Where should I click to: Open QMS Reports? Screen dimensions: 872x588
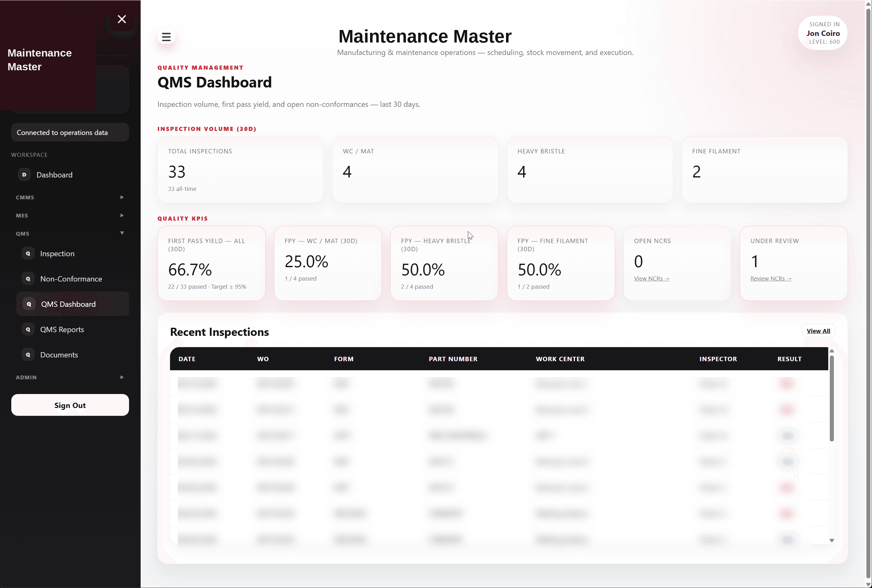pyautogui.click(x=73, y=329)
